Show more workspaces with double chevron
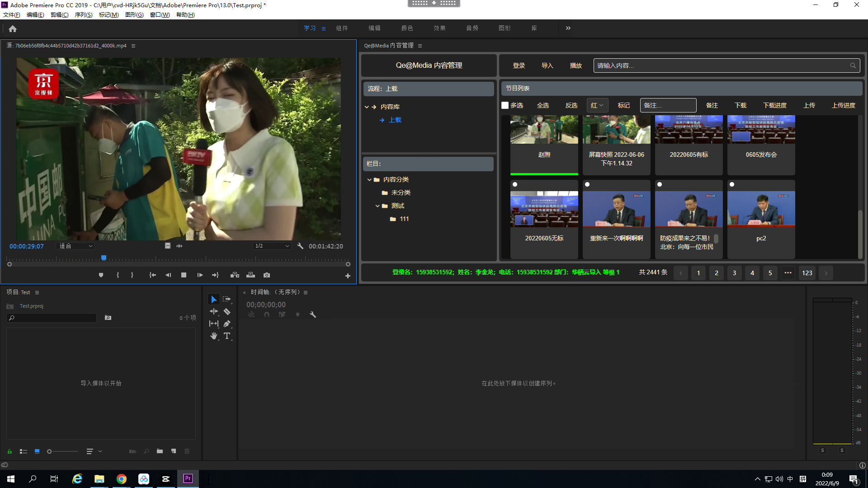Image resolution: width=868 pixels, height=488 pixels. pos(568,28)
